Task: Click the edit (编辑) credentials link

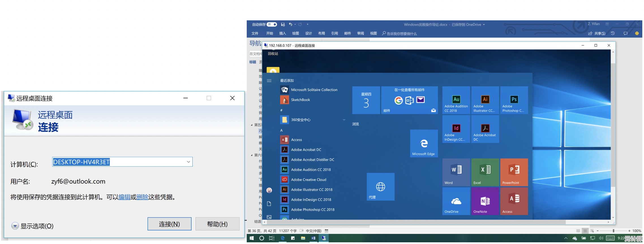Action: pyautogui.click(x=124, y=197)
